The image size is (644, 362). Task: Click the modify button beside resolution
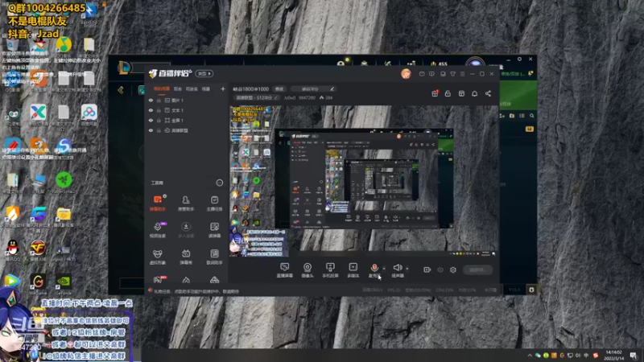[279, 88]
